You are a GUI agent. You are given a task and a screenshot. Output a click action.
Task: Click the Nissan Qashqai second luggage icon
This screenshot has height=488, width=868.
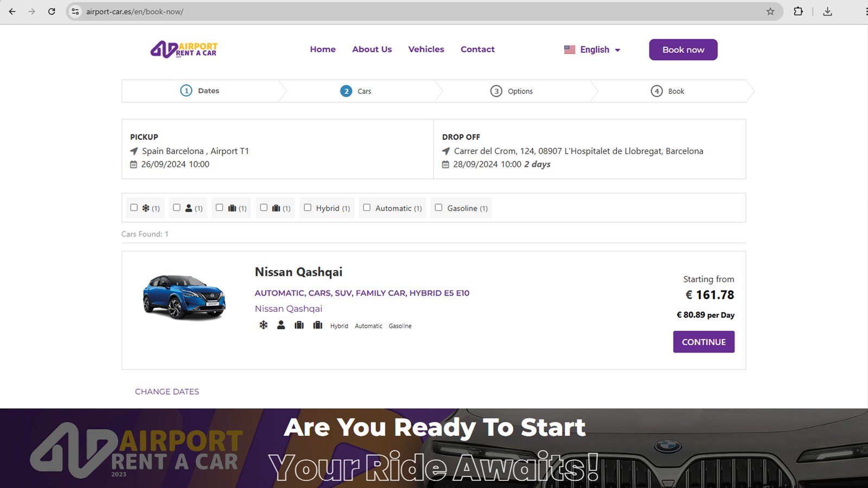[x=318, y=325]
